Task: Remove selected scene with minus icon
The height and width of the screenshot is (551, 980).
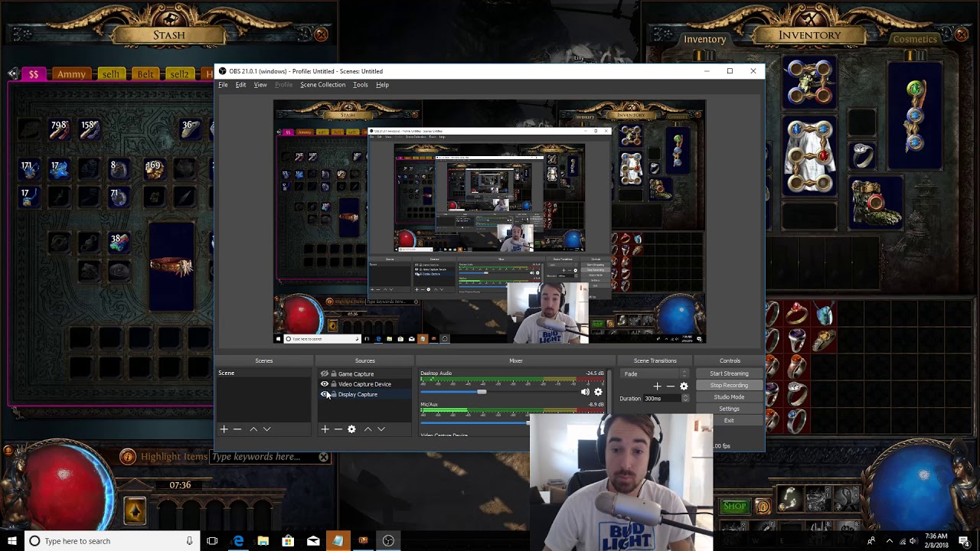Action: click(x=237, y=429)
